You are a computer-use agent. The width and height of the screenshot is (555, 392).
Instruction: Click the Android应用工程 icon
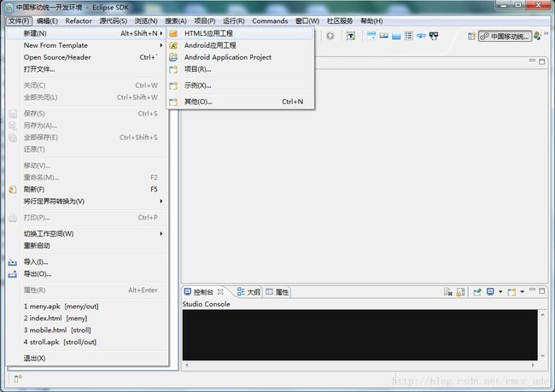coord(173,45)
